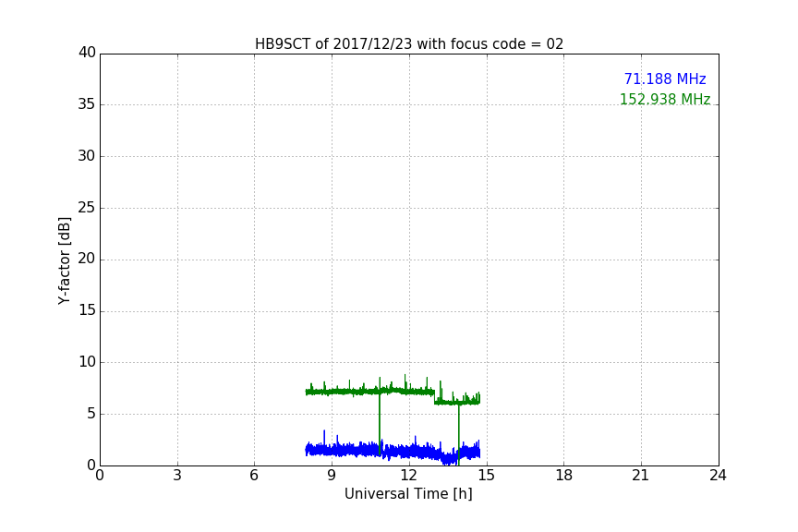
Task: Select the green '152.938 MHz' legend label
Action: [665, 99]
